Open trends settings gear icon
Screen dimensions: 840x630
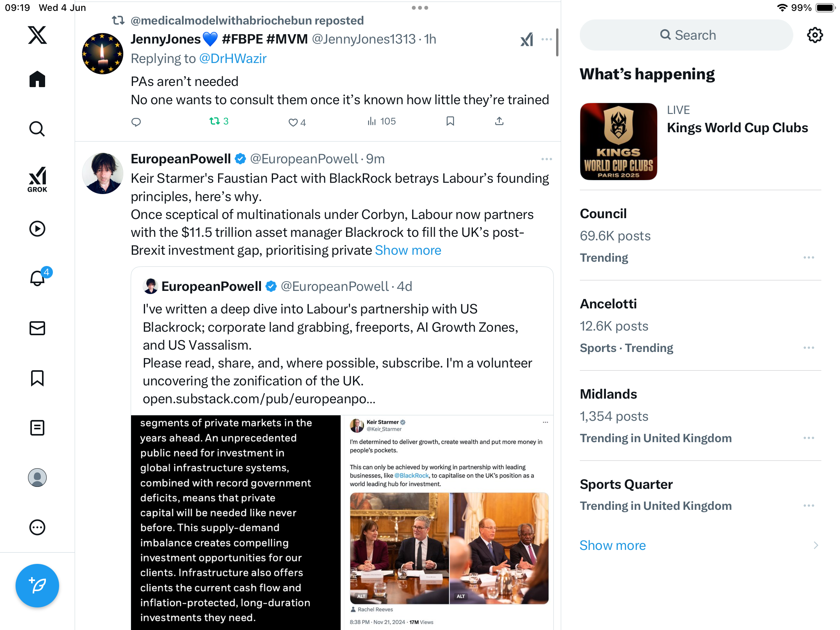815,35
